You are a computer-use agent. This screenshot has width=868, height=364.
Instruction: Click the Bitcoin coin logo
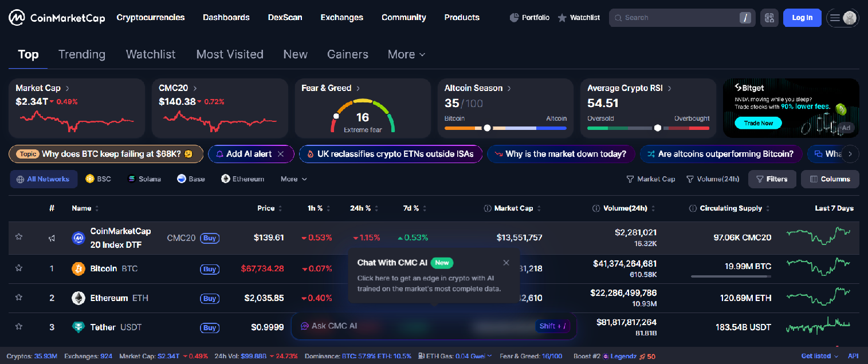click(78, 268)
